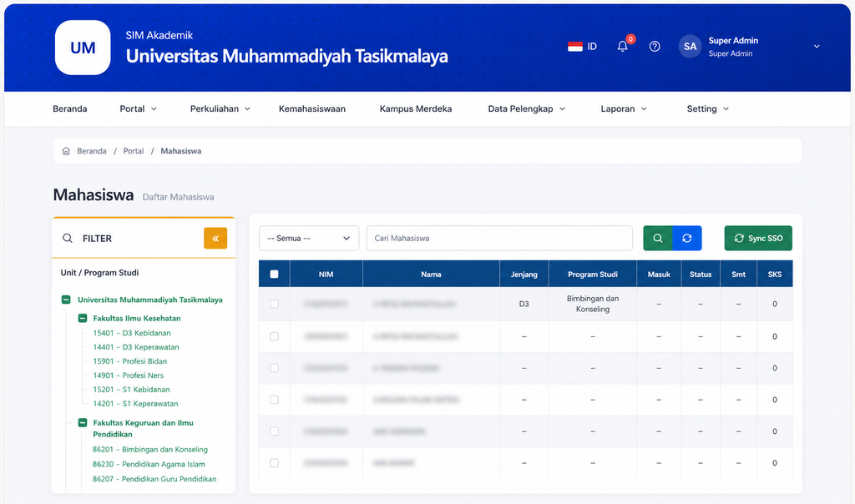Collapse Universitas Muhammadiyah Tasikmalaya tree node
Viewport: 855px width, 504px height.
pos(66,300)
